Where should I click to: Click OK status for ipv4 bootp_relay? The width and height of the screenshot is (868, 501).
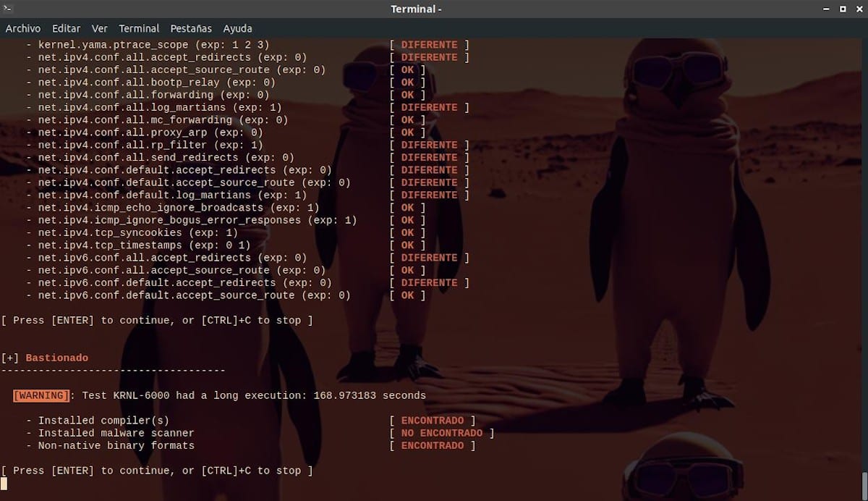point(408,83)
